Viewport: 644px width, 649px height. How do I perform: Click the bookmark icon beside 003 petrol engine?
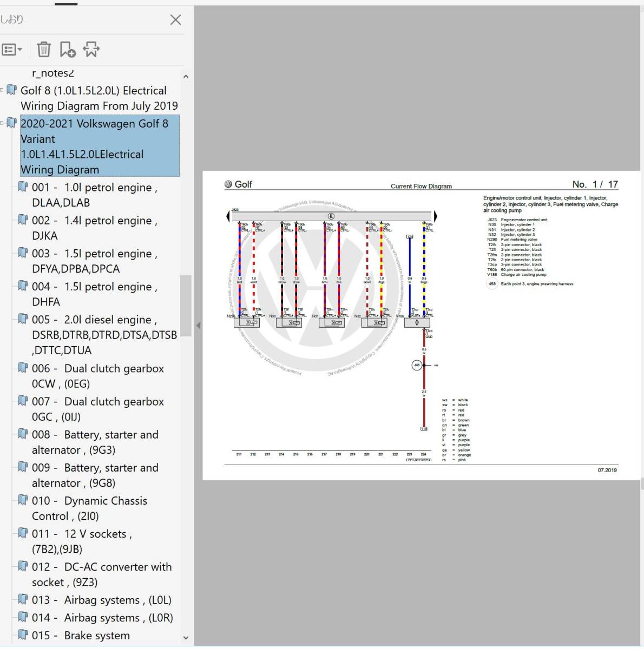click(23, 253)
